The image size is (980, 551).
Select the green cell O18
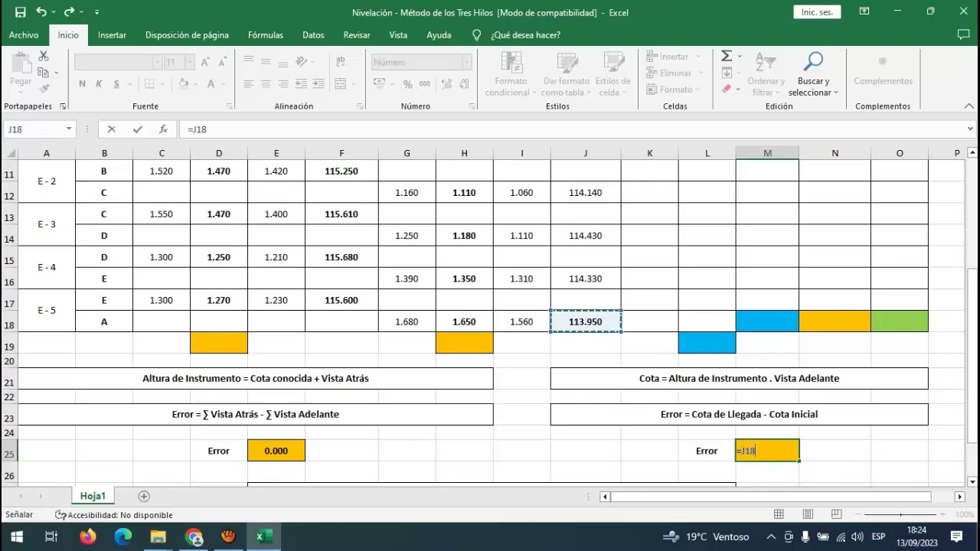tap(900, 321)
